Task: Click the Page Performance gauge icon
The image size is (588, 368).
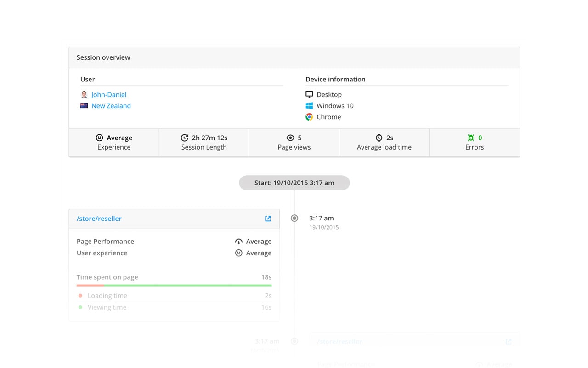Action: (x=238, y=241)
